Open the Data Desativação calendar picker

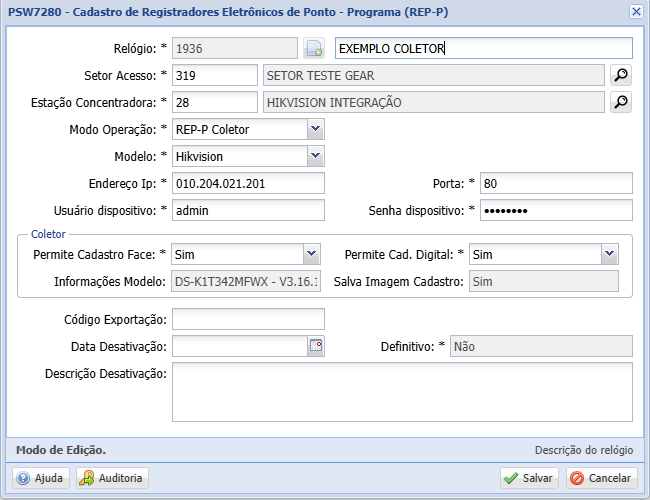pos(315,346)
